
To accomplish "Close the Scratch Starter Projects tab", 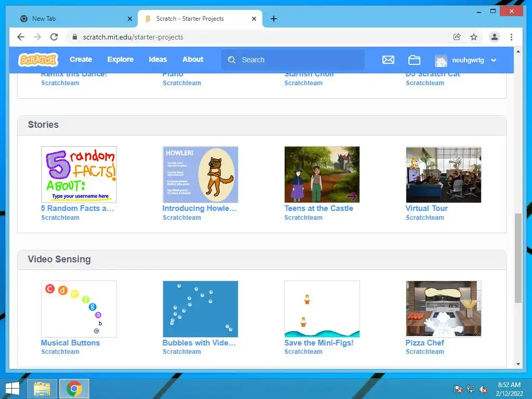I will pos(254,19).
